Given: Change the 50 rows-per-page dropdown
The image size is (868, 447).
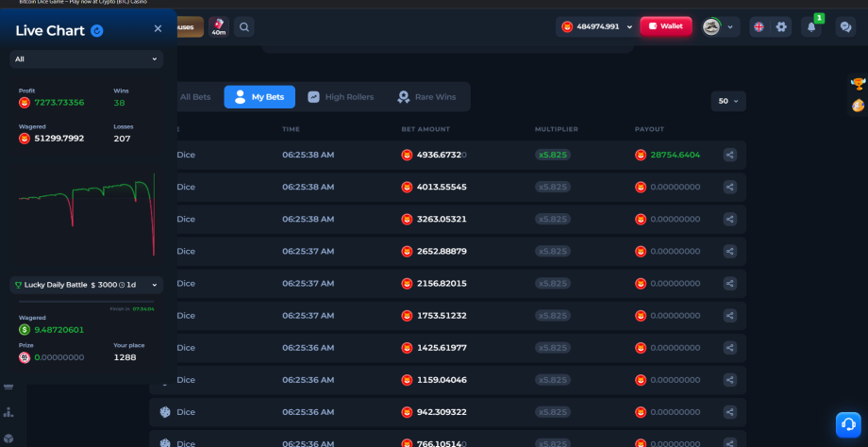Looking at the screenshot, I should [728, 101].
